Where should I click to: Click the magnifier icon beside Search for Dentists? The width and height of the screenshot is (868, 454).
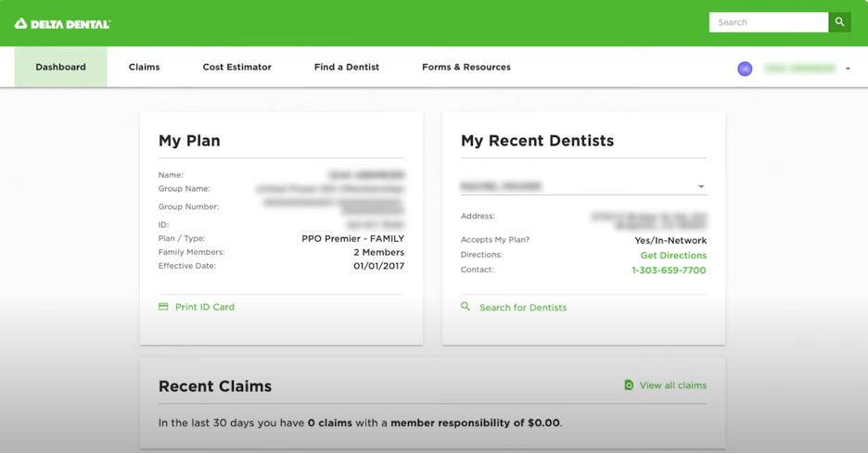click(x=466, y=307)
